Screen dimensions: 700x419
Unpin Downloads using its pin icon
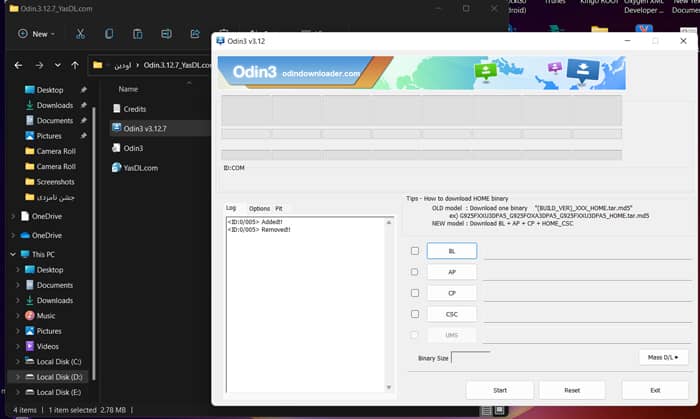click(x=83, y=105)
